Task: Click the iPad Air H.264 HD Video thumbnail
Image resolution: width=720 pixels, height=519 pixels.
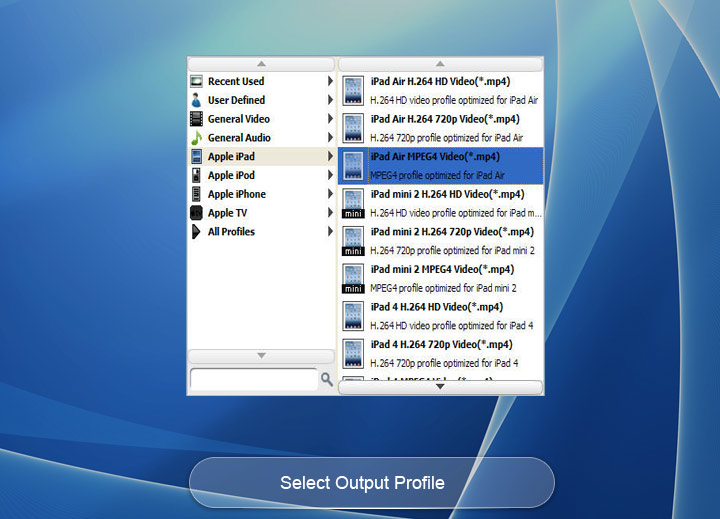Action: pos(353,90)
